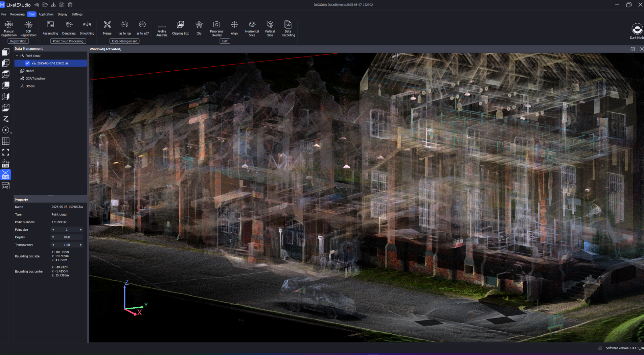The image size is (644, 355).
Task: Open the ICP Registration tool
Action: pyautogui.click(x=28, y=28)
